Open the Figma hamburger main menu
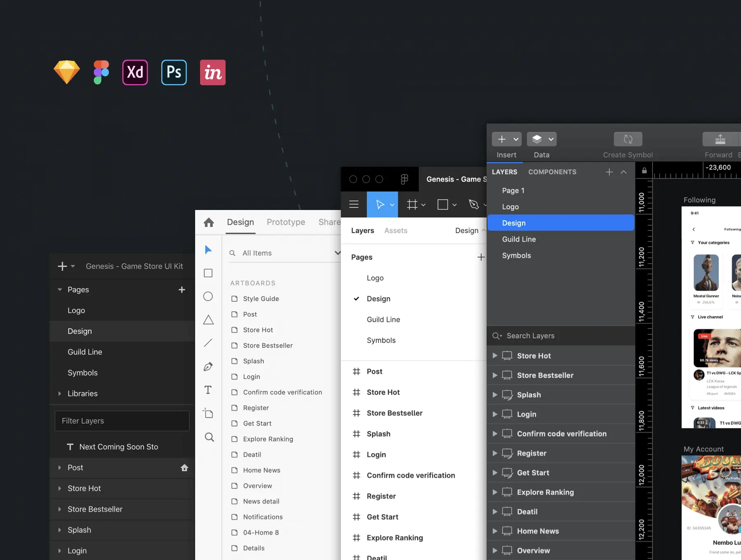741x560 pixels. point(354,204)
